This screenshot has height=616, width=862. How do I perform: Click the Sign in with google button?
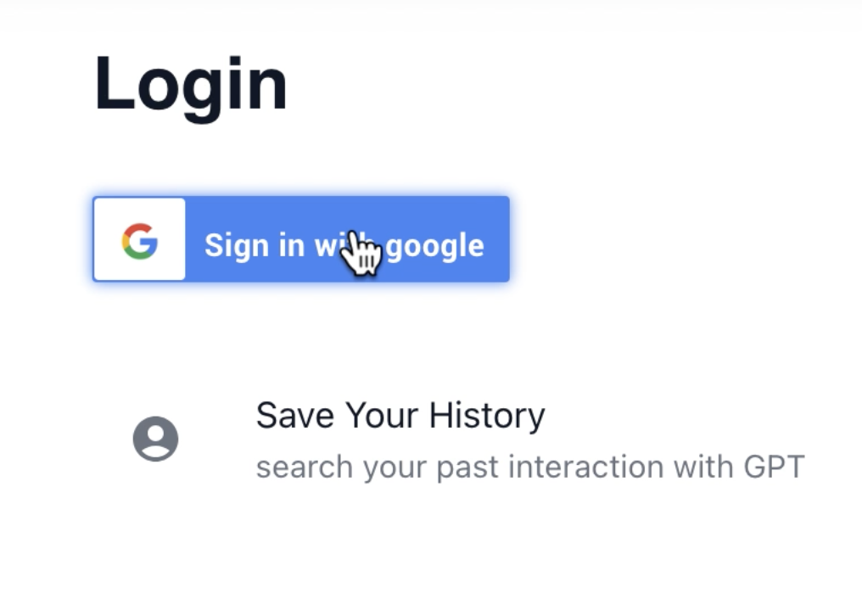click(x=301, y=239)
